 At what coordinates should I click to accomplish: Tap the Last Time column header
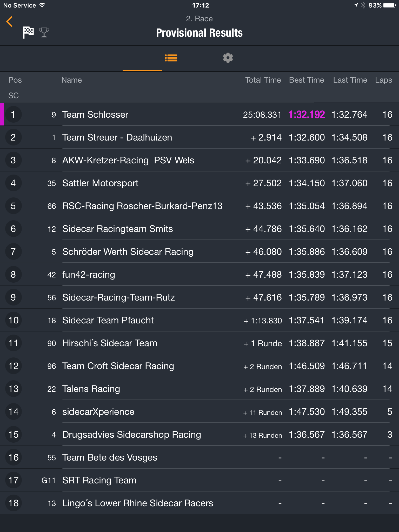point(350,80)
